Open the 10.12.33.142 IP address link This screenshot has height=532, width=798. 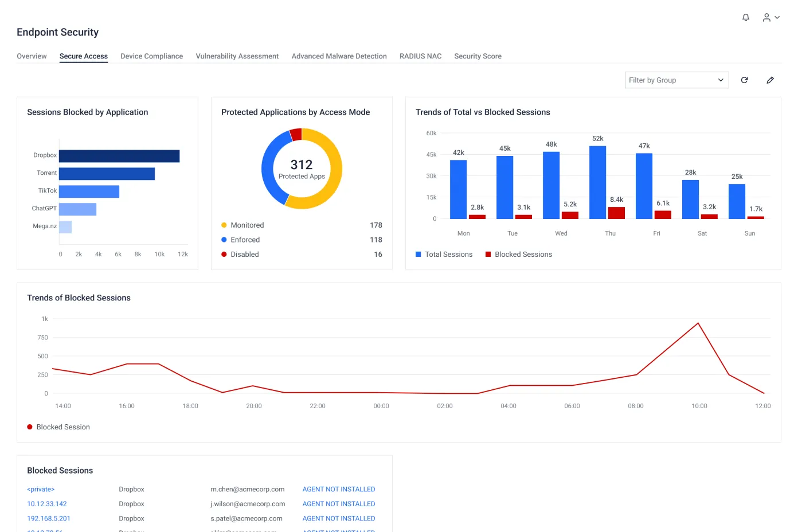point(47,504)
